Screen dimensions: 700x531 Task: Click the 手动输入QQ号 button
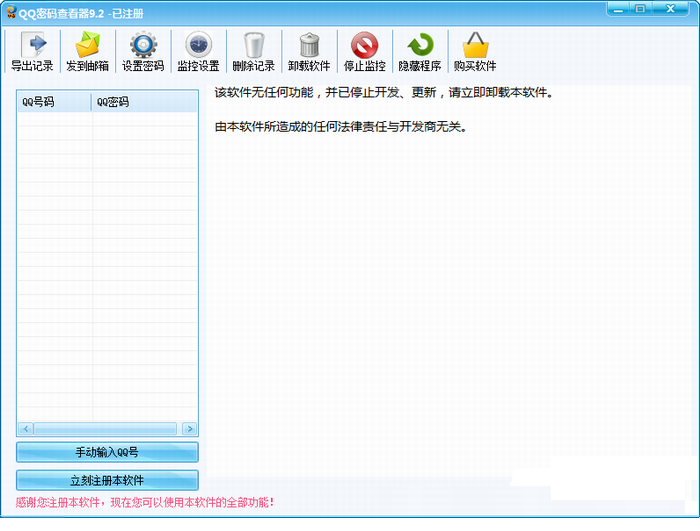[x=107, y=452]
